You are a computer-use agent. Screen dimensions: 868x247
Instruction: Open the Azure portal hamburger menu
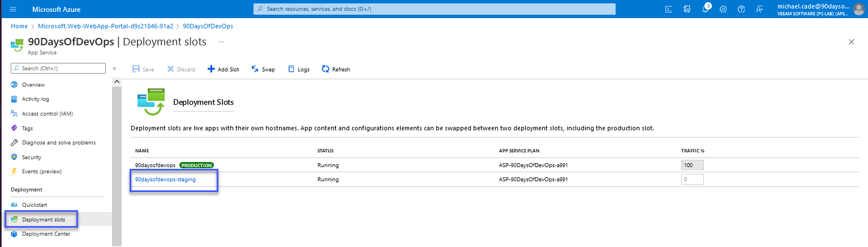click(x=13, y=9)
